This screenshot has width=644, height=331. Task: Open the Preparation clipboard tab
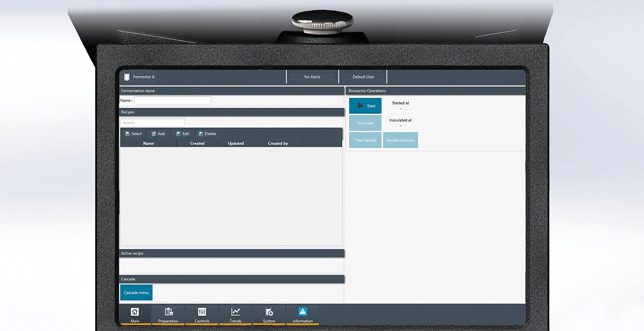pos(168,315)
